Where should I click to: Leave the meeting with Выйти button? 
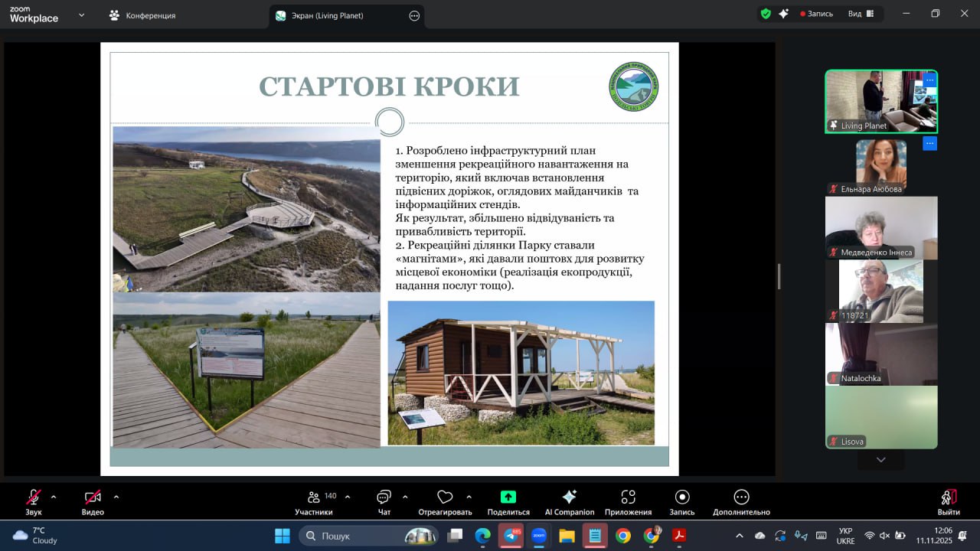point(948,501)
